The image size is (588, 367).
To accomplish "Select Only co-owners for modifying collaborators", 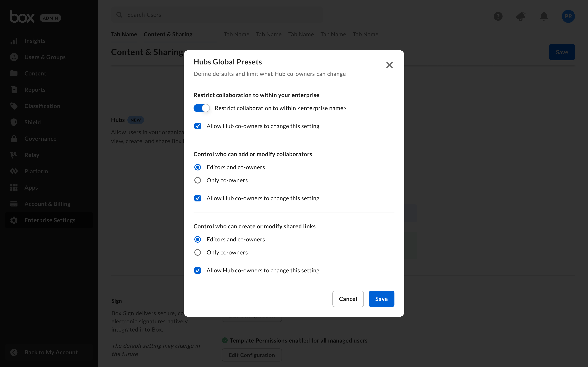I will click(198, 180).
